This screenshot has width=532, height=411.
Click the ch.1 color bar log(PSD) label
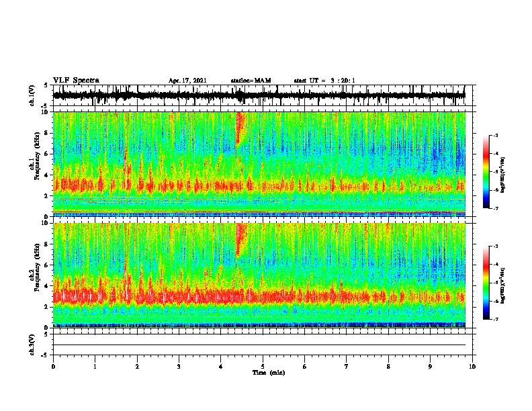click(x=502, y=175)
